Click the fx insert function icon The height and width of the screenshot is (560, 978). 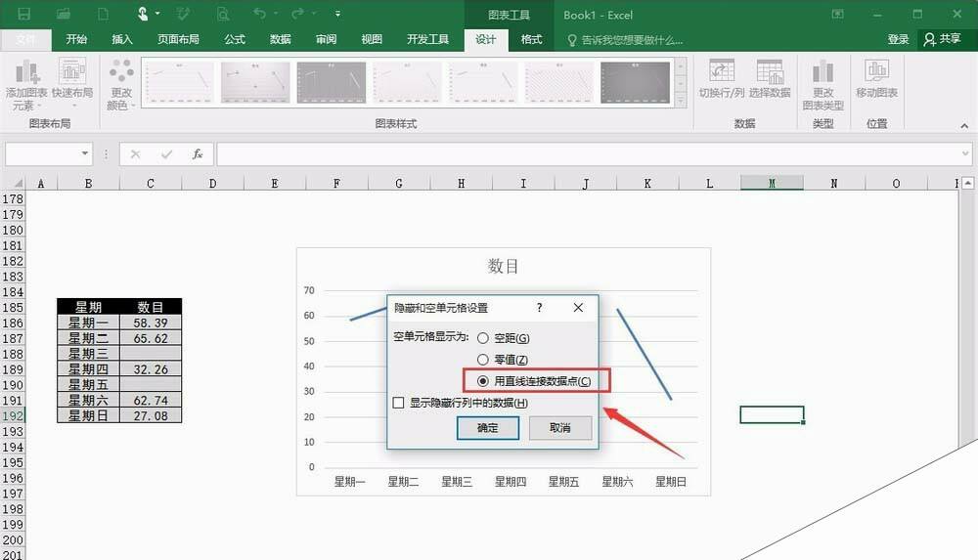click(198, 154)
